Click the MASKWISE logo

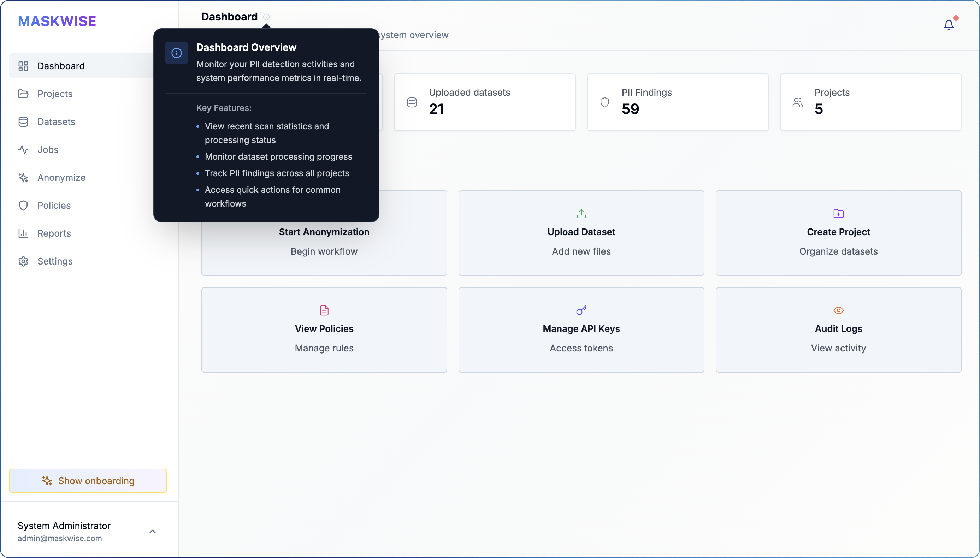coord(57,21)
